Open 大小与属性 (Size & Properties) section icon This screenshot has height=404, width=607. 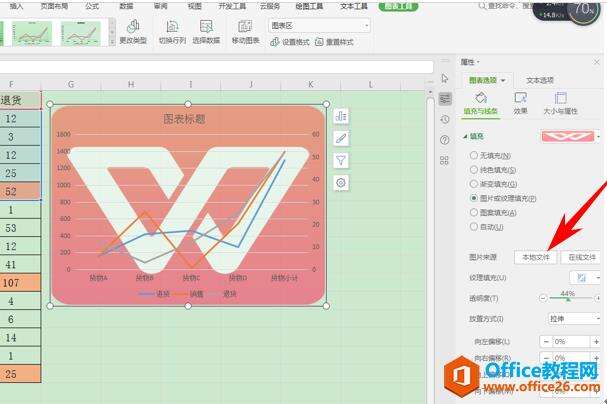(560, 98)
